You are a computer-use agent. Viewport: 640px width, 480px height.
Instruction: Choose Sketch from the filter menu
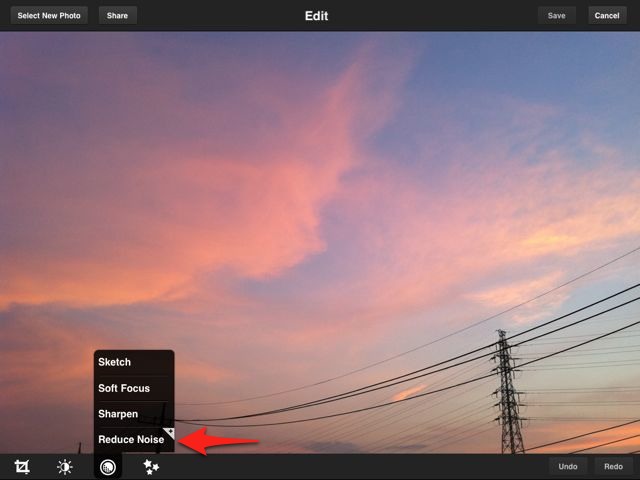coord(134,362)
